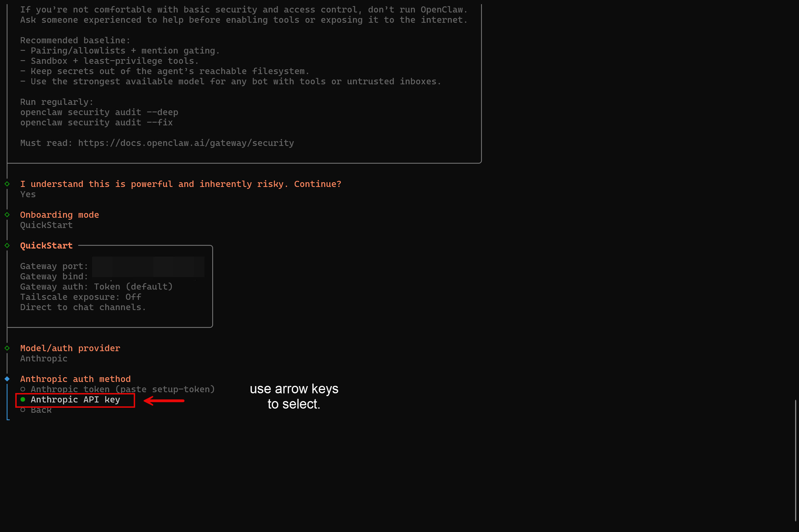Image resolution: width=799 pixels, height=532 pixels.
Task: Click the 'Model/auth provider' heading
Action: tap(70, 348)
